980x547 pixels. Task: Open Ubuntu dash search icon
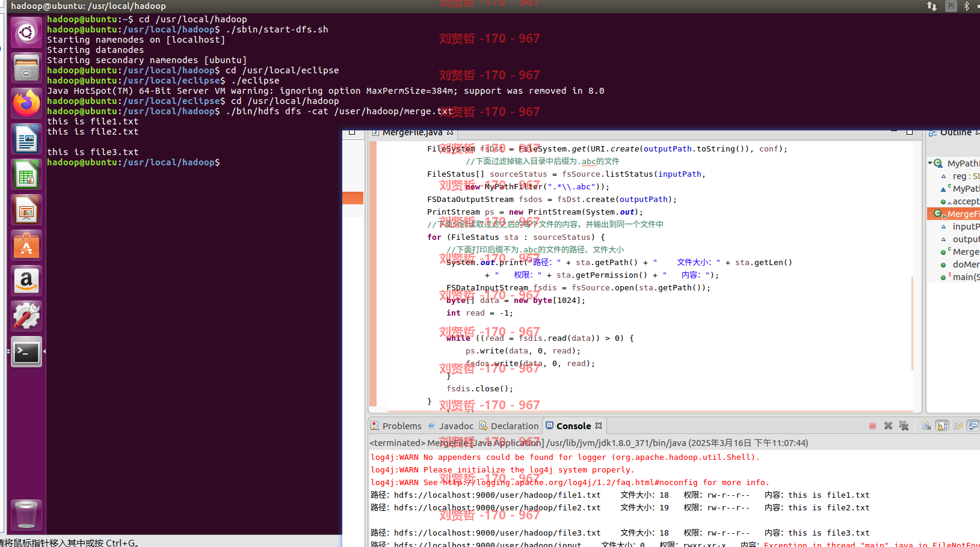point(26,32)
